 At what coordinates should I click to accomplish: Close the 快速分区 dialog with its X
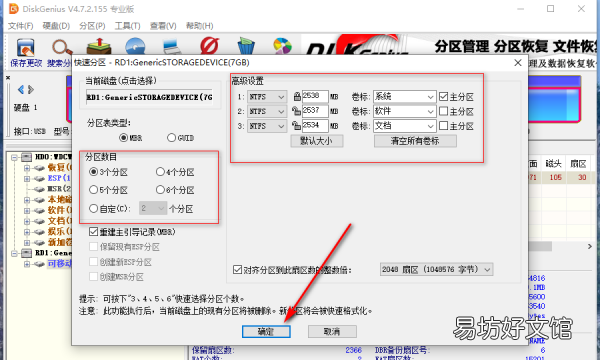[x=518, y=62]
